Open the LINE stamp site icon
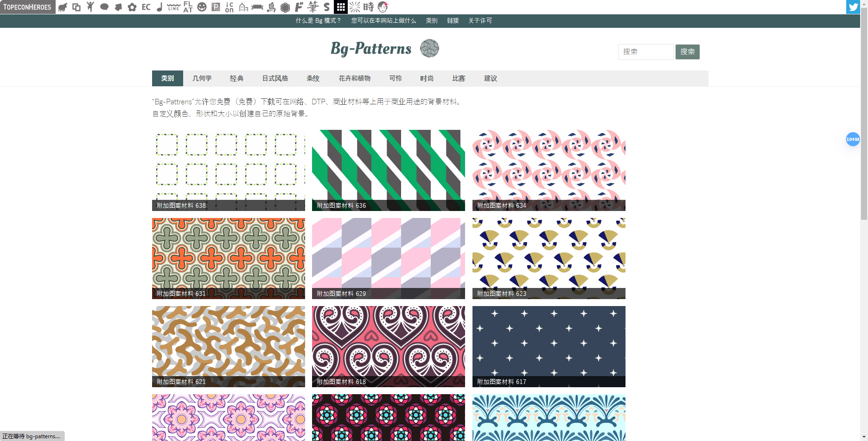The image size is (868, 441). 173,7
